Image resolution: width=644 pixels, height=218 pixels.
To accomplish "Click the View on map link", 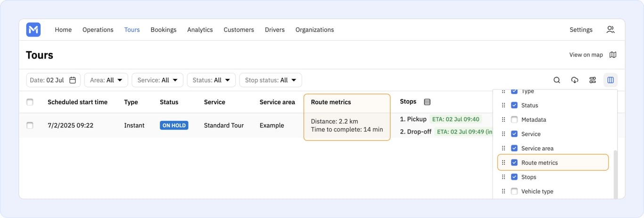I will [586, 55].
